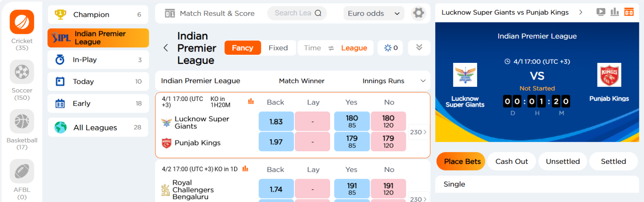Image resolution: width=644 pixels, height=202 pixels.
Task: Click the Search League input field
Action: (x=292, y=13)
